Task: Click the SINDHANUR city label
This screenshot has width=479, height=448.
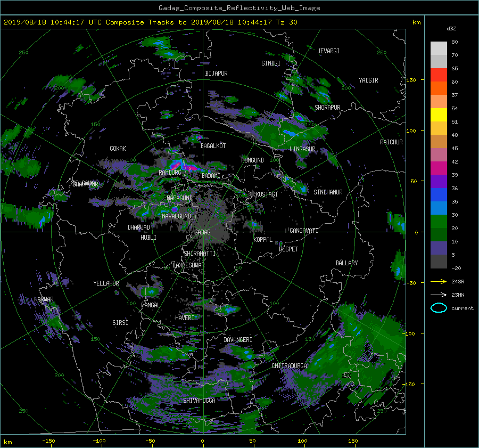Action: point(328,192)
